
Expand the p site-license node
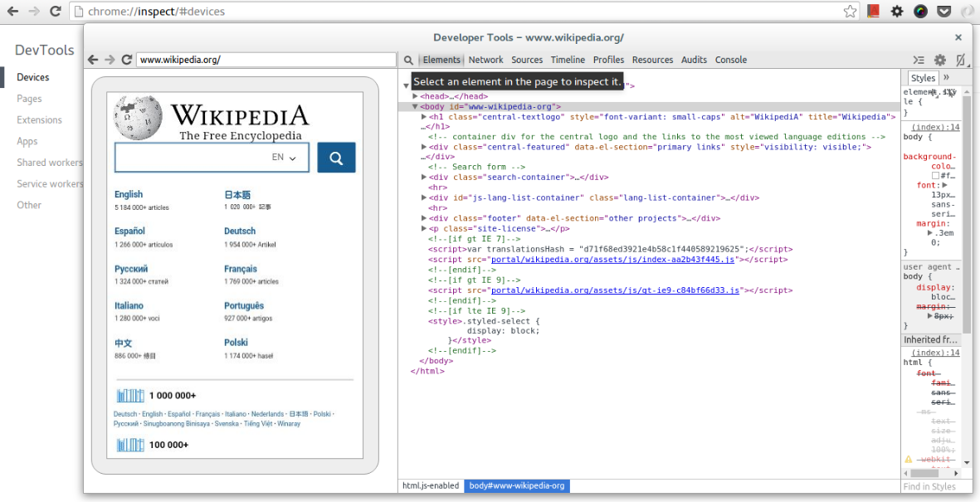pyautogui.click(x=424, y=229)
